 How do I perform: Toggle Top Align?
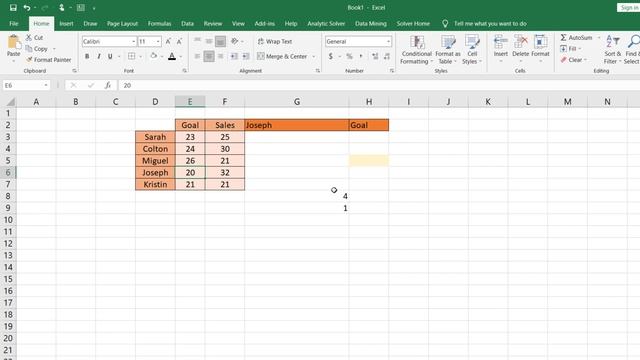[x=197, y=41]
